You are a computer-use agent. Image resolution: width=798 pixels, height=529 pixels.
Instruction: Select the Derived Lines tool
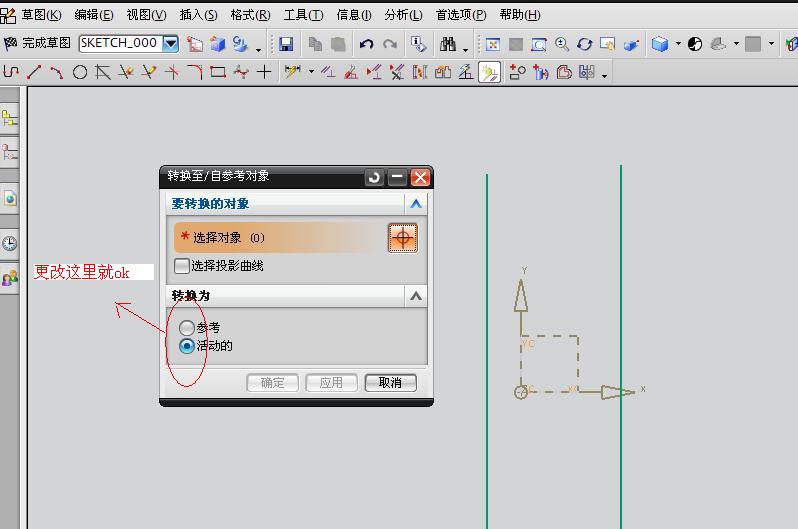(103, 72)
